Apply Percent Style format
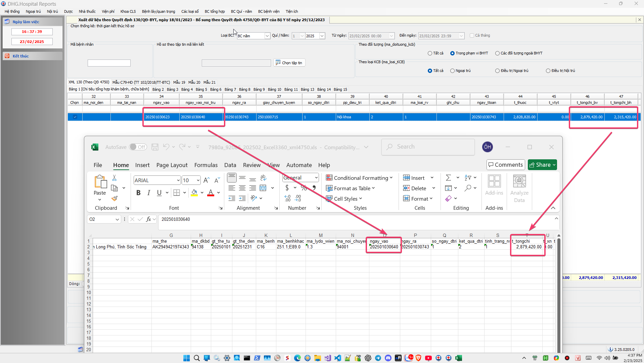The image size is (644, 363). (x=304, y=188)
